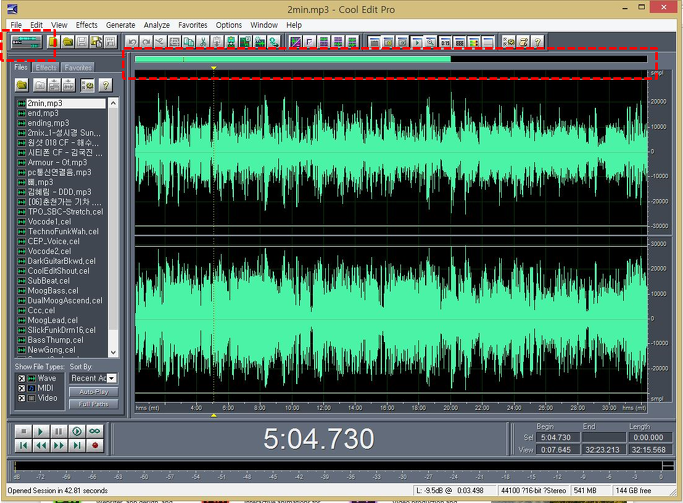This screenshot has height=503, width=683.
Task: Click the file list scrollbar up arrow
Action: point(113,103)
